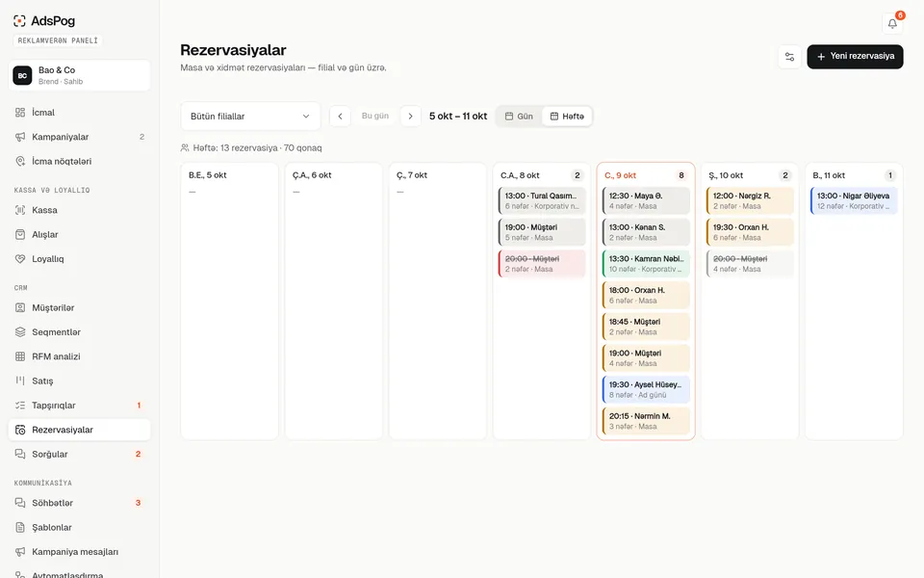
Task: Open the Tapşırıqlar menu item
Action: point(79,406)
